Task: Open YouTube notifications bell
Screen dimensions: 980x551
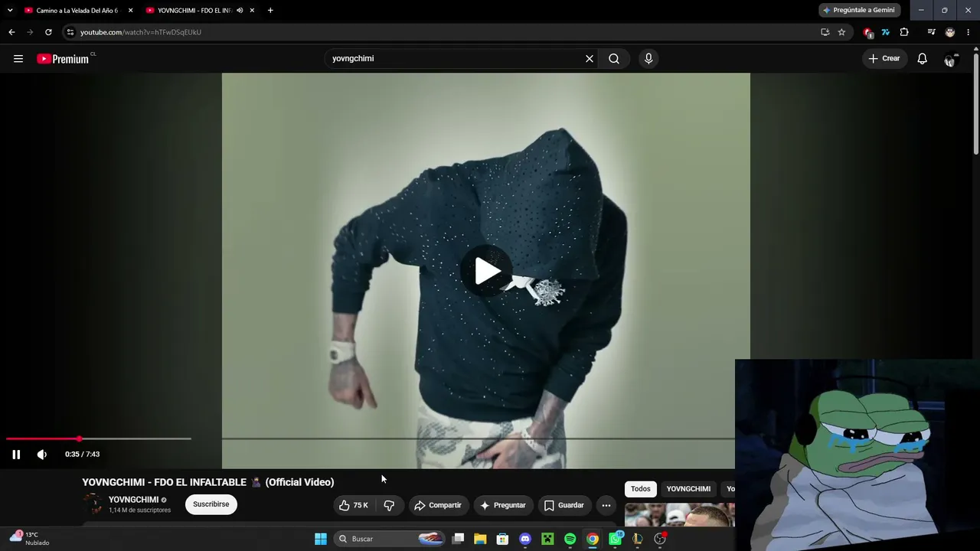Action: tap(923, 59)
